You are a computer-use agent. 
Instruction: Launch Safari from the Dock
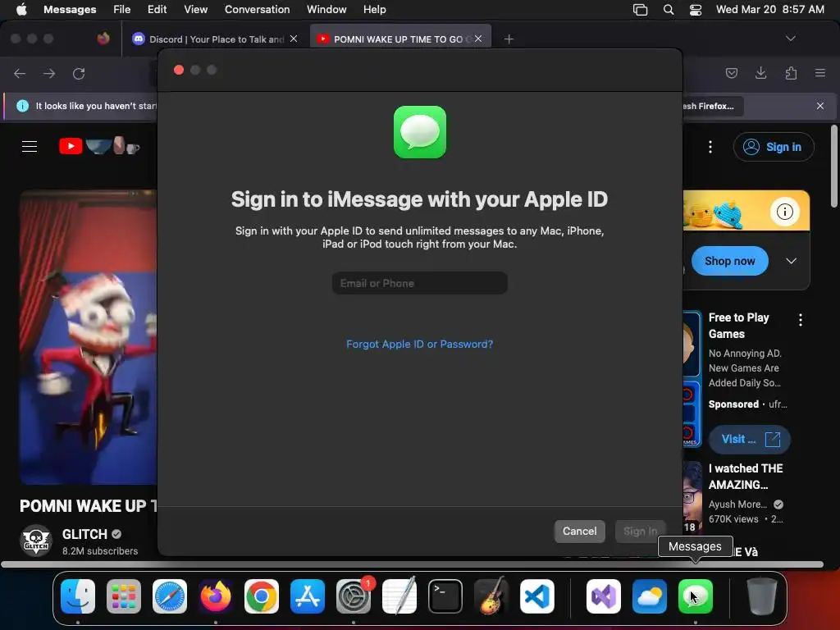pos(170,596)
